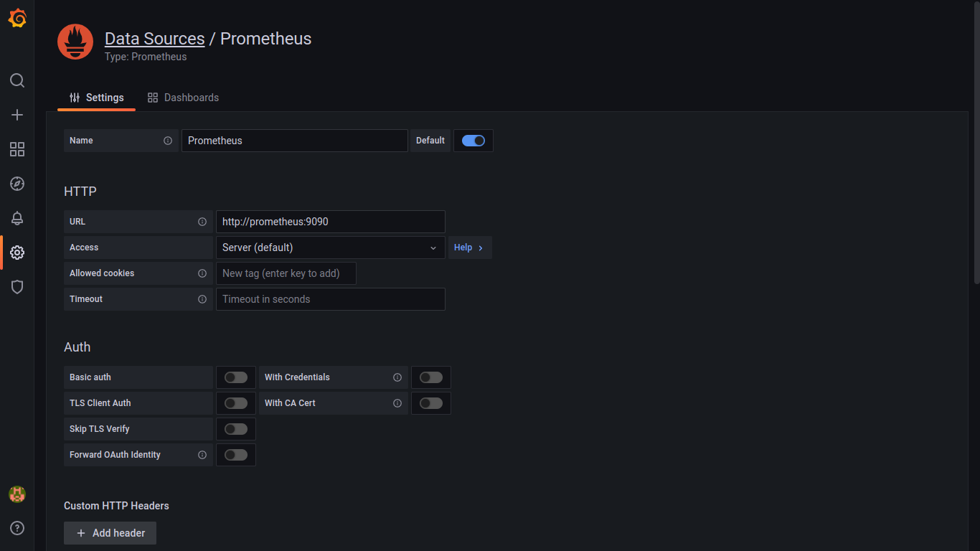Open the Search magnifier in sidebar
Screen dimensions: 980x551
click(x=17, y=80)
